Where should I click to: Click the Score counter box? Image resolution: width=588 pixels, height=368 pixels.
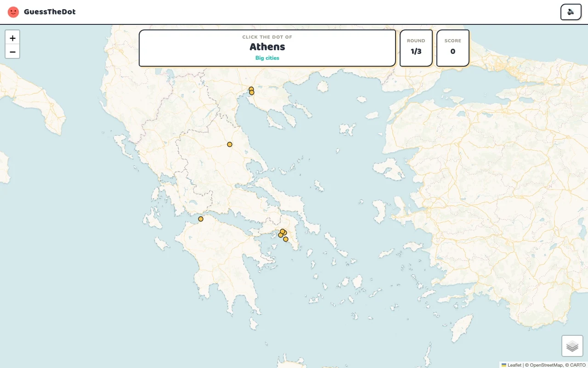click(453, 48)
